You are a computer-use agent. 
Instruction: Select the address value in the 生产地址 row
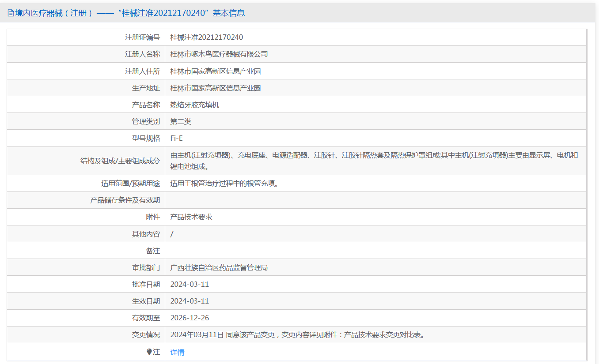[216, 88]
